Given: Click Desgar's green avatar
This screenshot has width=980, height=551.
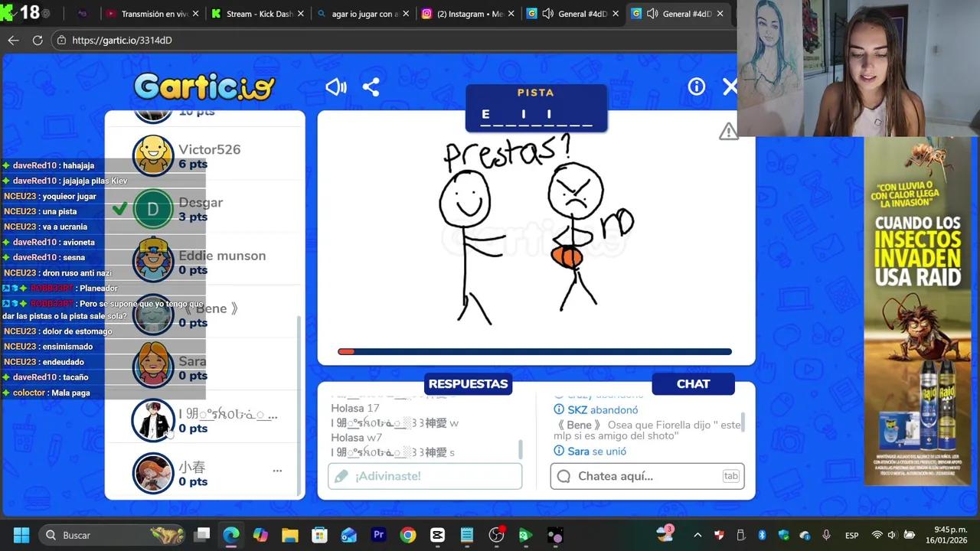Looking at the screenshot, I should [153, 209].
